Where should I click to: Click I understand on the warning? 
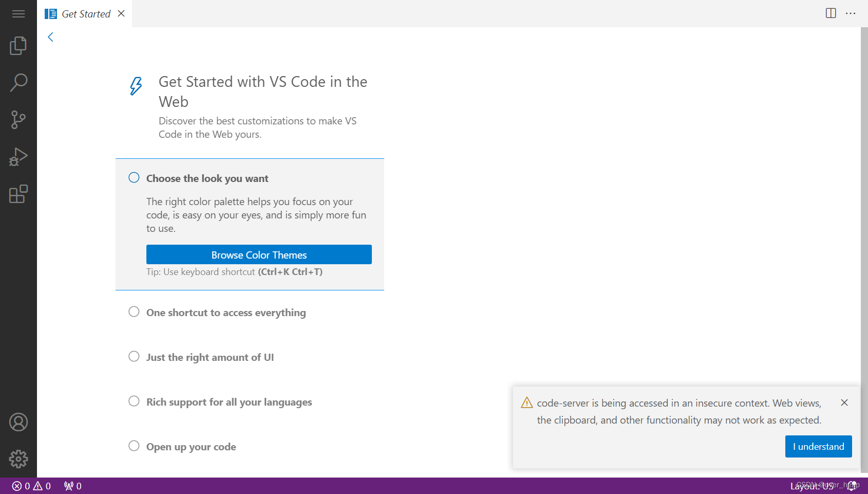click(818, 446)
